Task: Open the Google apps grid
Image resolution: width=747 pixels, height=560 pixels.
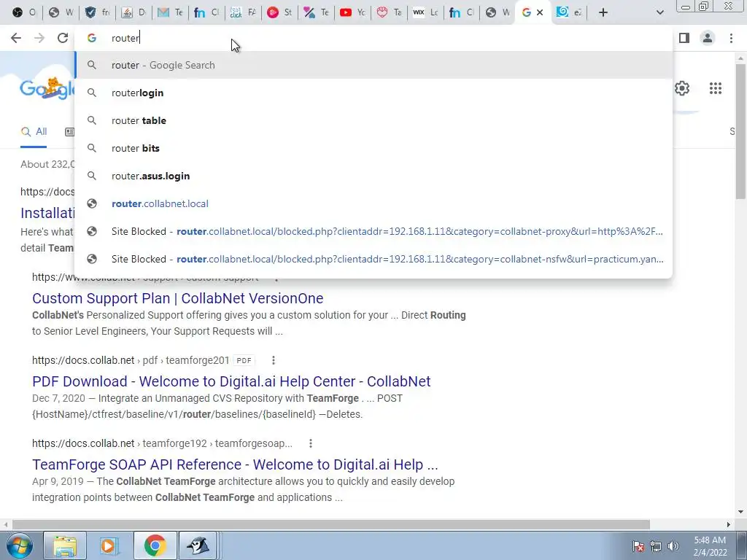Action: (715, 88)
